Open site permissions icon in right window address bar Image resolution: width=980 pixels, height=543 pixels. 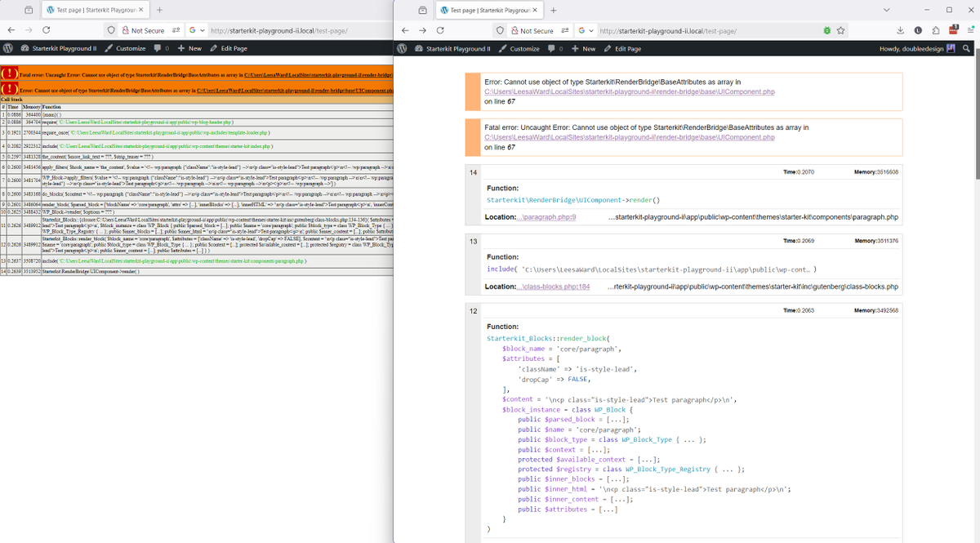click(x=564, y=30)
